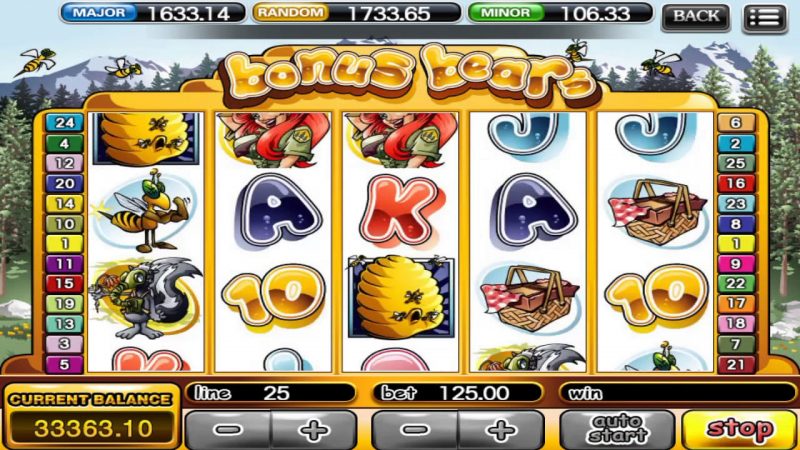Select payline 6 on right side
Viewport: 800px width, 450px height.
736,122
